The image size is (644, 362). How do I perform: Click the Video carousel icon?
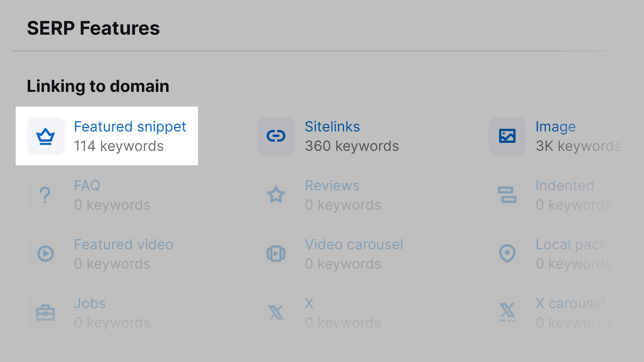point(276,254)
